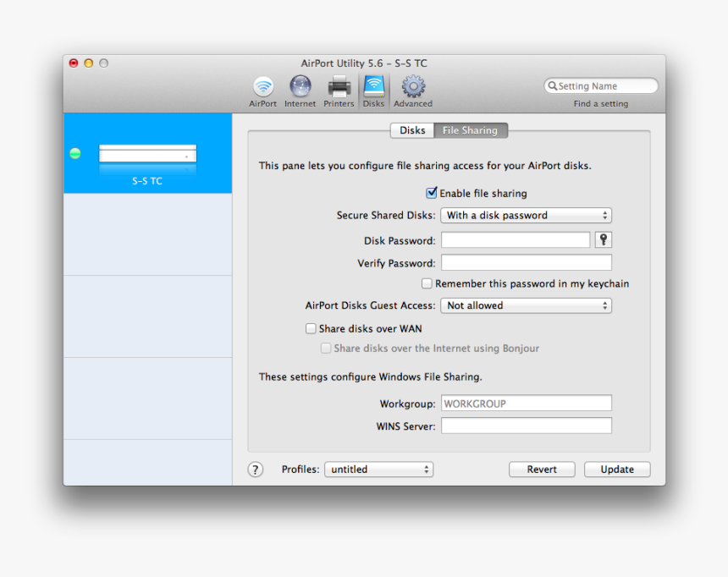
Task: Click the green status indicator for S-S TC
Action: tap(75, 153)
